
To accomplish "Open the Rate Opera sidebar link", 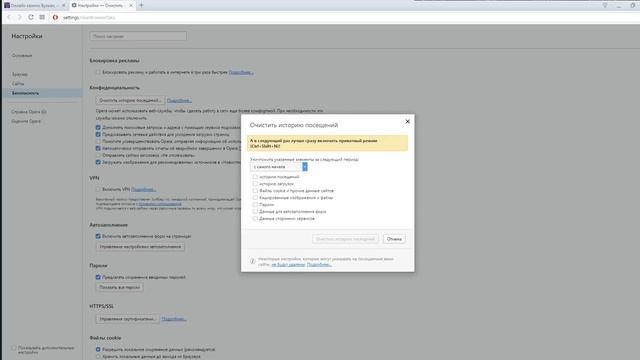I will tap(26, 121).
